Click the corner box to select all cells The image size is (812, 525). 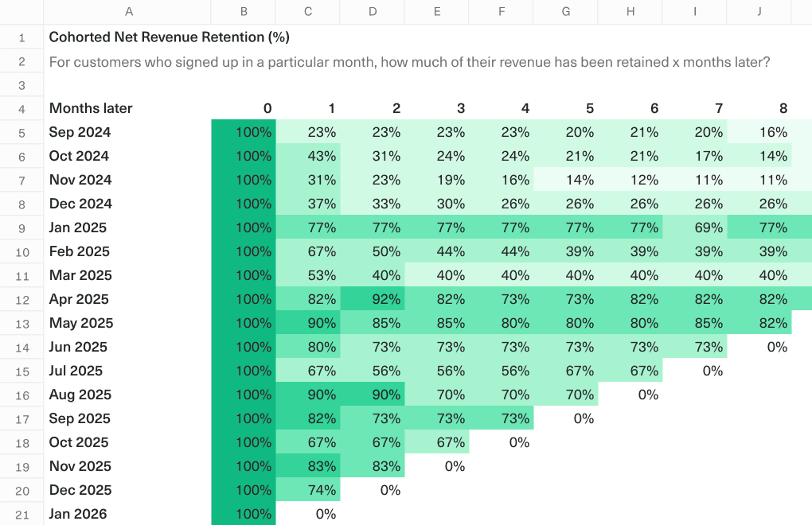(x=21, y=11)
